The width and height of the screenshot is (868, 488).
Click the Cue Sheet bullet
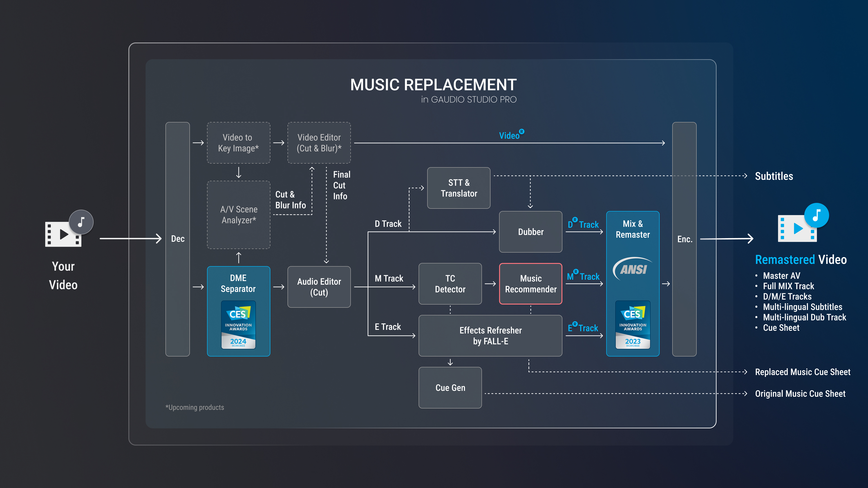pos(781,328)
